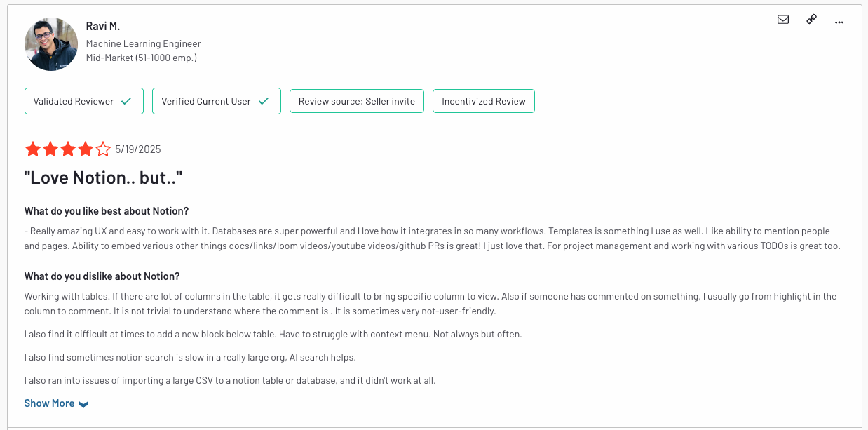Image resolution: width=868 pixels, height=430 pixels.
Task: Click the envelope email icon
Action: click(783, 20)
